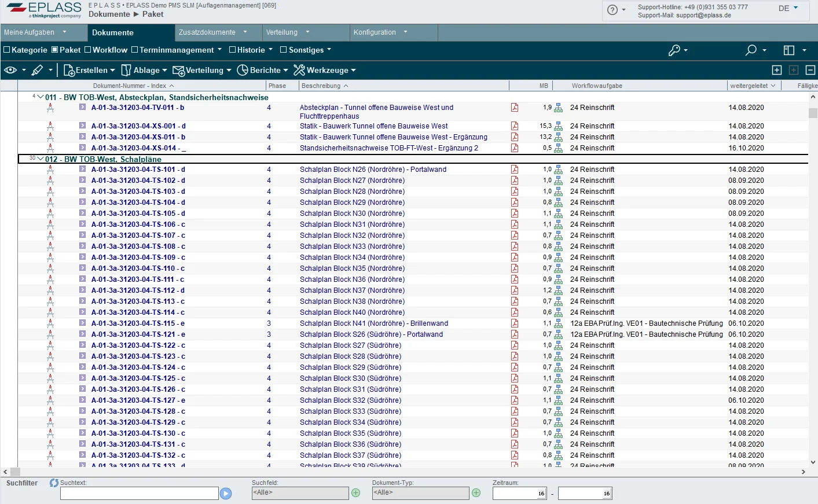
Task: Check the Historie checkbox
Action: point(232,50)
